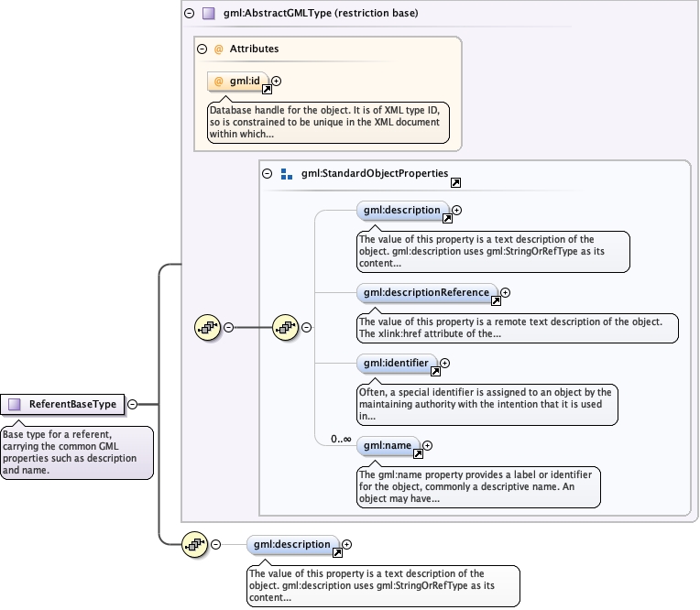This screenshot has width=700, height=610.
Task: Collapse the Attributes section
Action: click(x=202, y=49)
